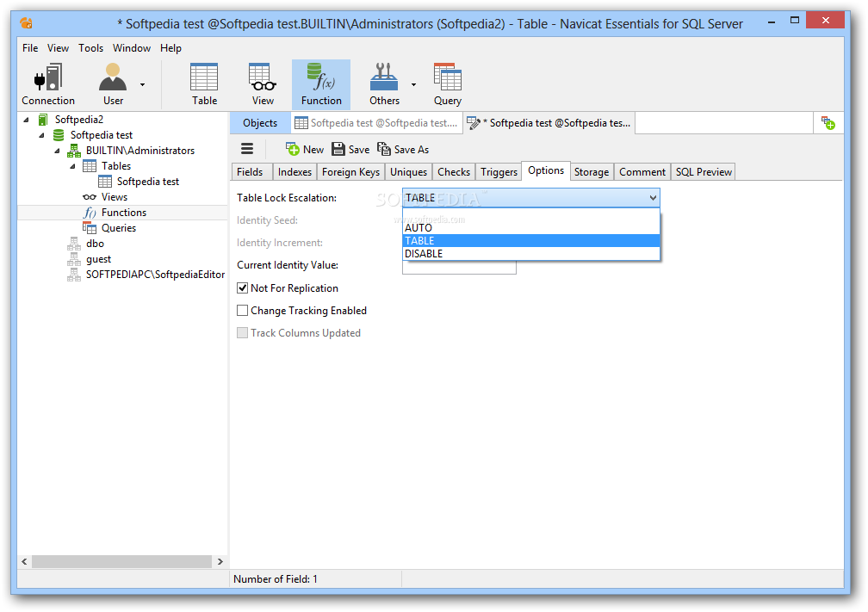Click the Current Identity Value field
Screen dimensions: 868x612
point(459,267)
